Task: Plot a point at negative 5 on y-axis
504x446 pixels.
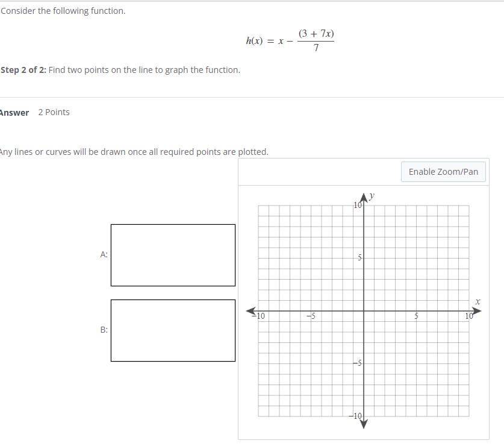Action: point(364,363)
